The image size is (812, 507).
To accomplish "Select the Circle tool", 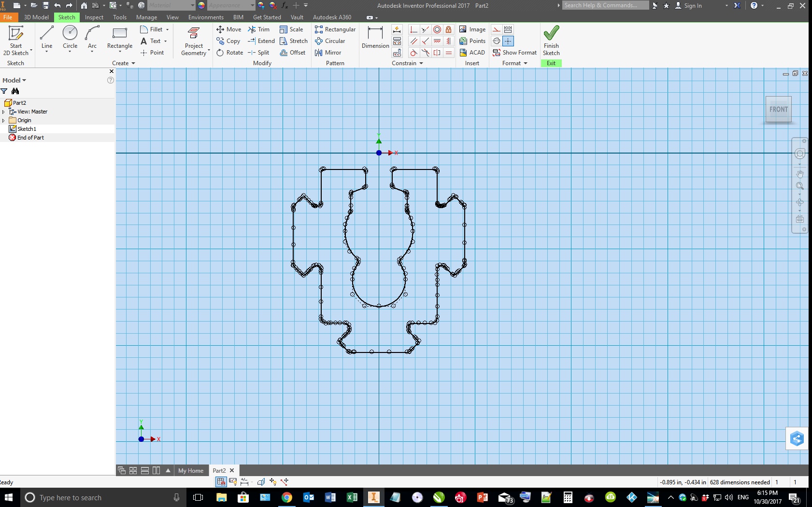I will pos(70,36).
